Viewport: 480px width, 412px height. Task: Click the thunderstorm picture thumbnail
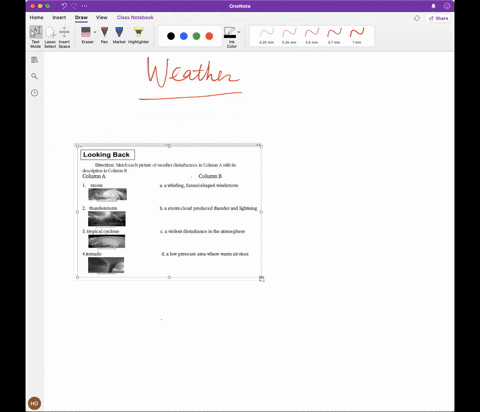point(107,219)
